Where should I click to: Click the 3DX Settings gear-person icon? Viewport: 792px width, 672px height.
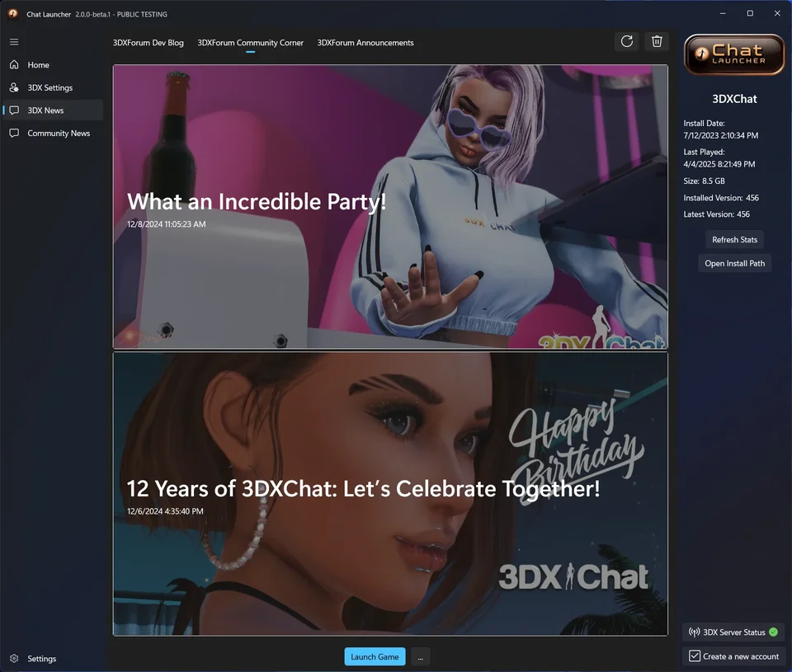pyautogui.click(x=14, y=87)
